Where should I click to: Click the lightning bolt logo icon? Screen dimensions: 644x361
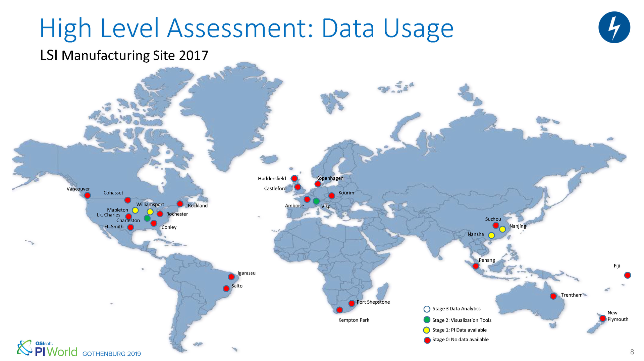(615, 27)
